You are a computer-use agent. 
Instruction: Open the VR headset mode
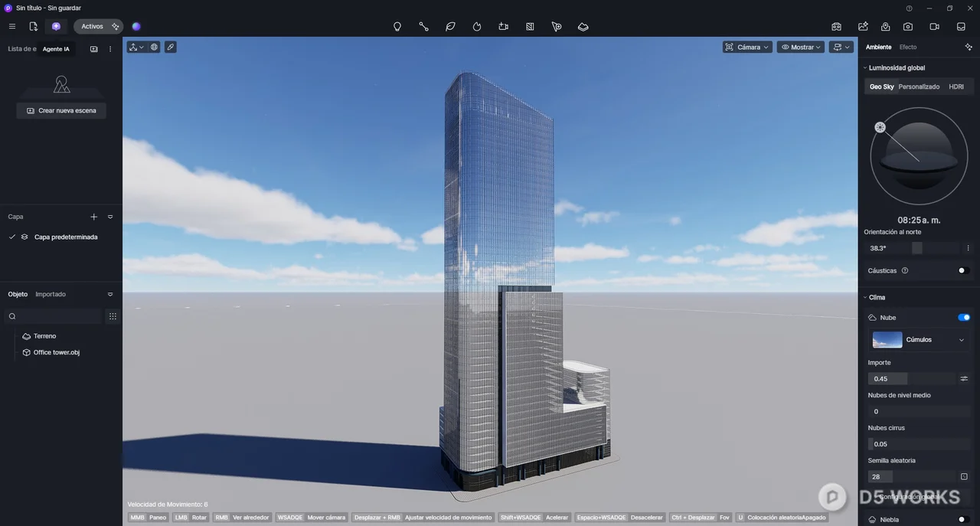837,26
